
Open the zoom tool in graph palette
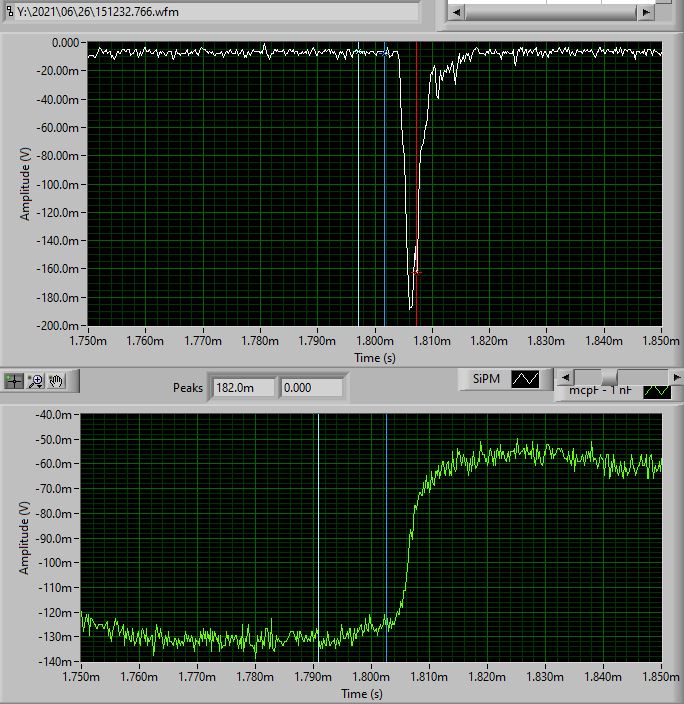[35, 381]
